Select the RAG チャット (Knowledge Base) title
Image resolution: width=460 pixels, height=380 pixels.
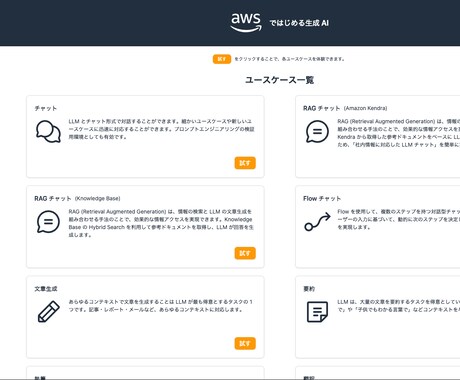(x=77, y=198)
